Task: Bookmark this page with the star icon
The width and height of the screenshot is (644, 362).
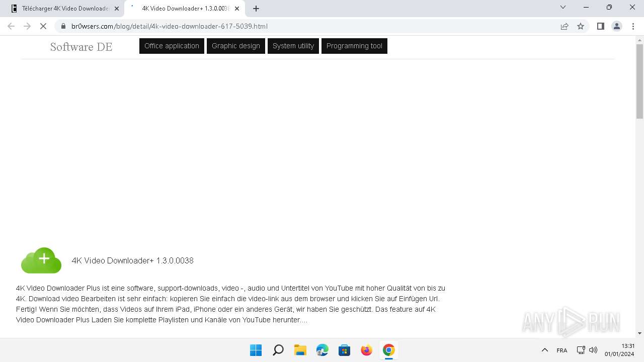Action: [581, 26]
